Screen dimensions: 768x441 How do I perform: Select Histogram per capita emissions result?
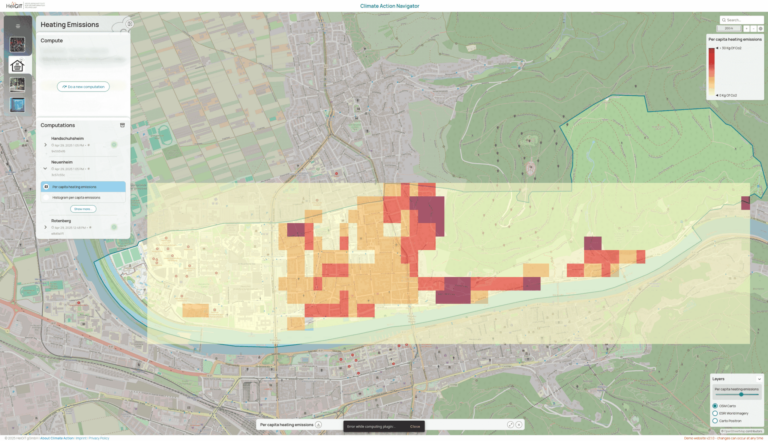pyautogui.click(x=80, y=198)
